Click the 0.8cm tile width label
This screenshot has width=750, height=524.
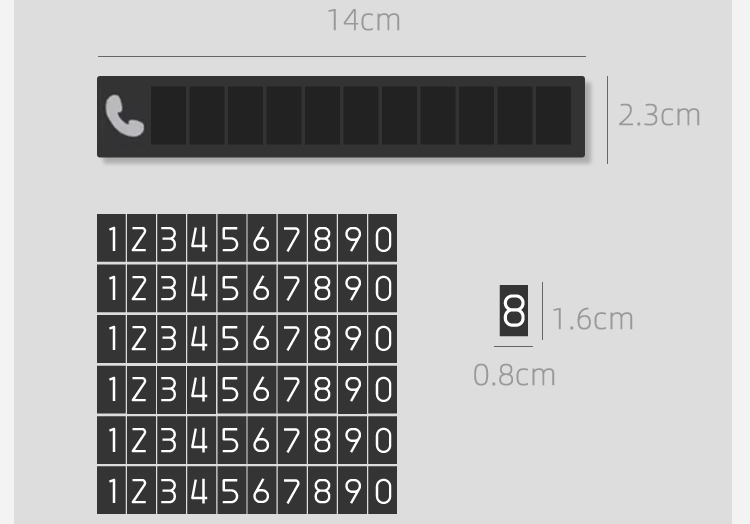click(x=514, y=375)
